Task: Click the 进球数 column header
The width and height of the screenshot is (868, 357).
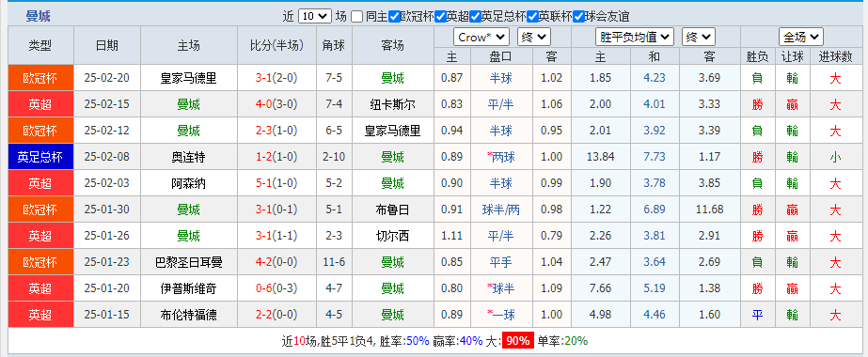Action: click(x=835, y=55)
